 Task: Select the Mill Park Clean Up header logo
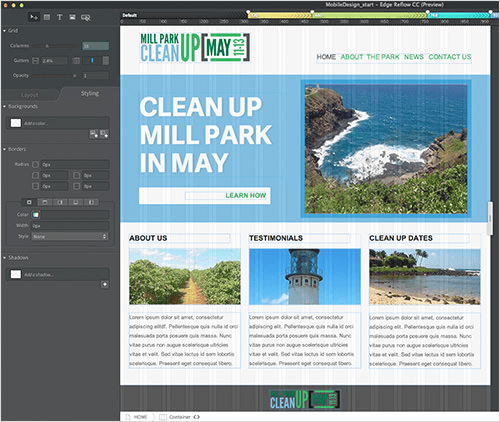click(195, 47)
